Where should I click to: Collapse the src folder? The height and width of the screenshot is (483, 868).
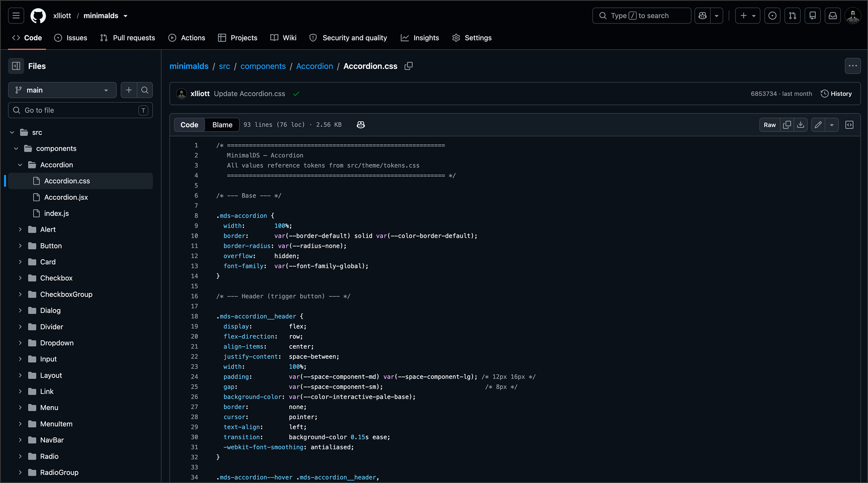point(12,132)
